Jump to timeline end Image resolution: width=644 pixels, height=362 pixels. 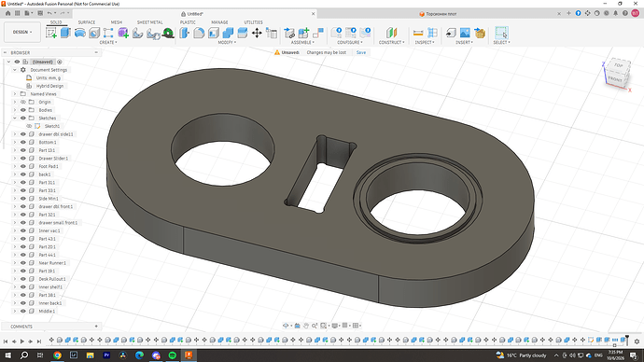[x=39, y=341]
